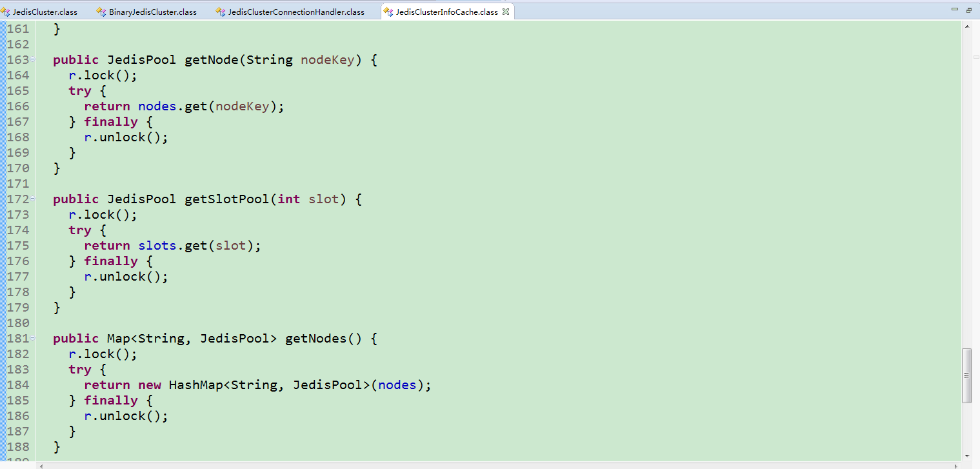Click the 'int slot' parameter on line 172

click(x=308, y=199)
